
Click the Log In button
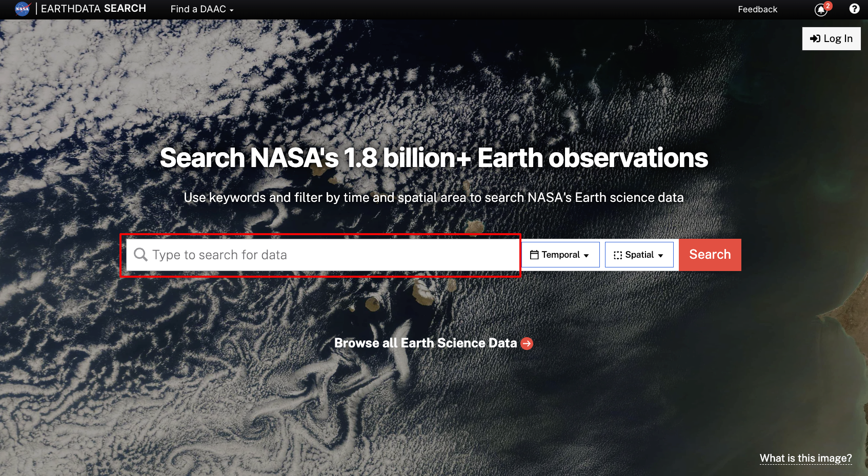(831, 38)
